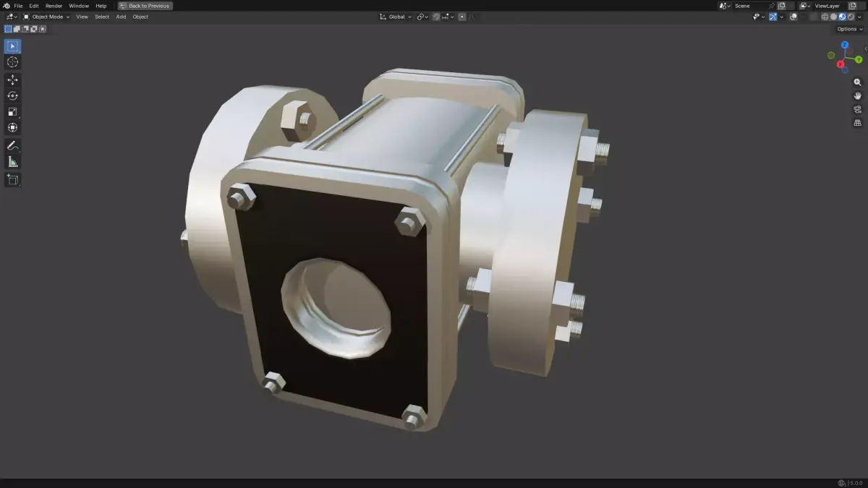Toggle viewport overlays display
The image size is (868, 488).
(x=793, y=17)
